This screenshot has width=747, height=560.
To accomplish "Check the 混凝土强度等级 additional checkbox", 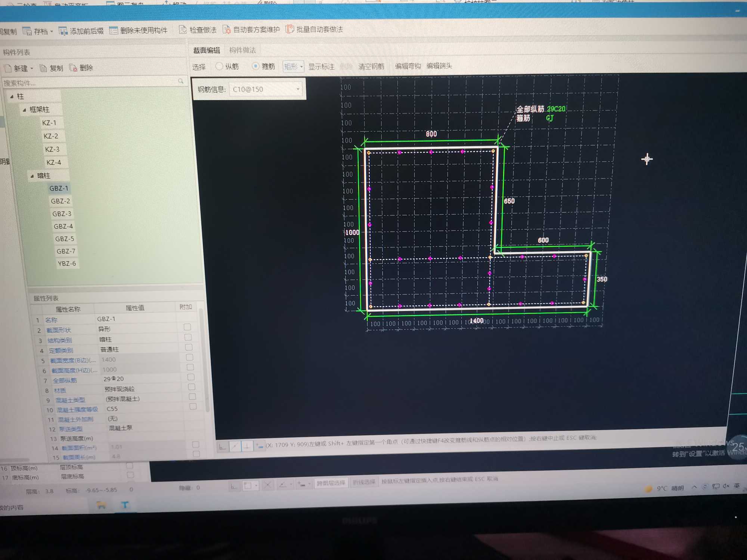I will tap(193, 406).
